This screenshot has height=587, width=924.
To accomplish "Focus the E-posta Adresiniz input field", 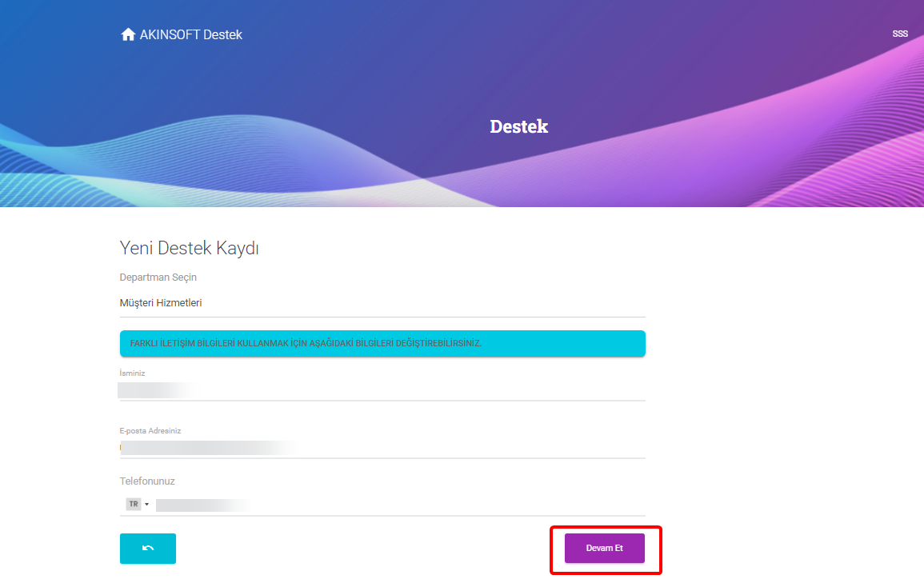I will pyautogui.click(x=382, y=448).
